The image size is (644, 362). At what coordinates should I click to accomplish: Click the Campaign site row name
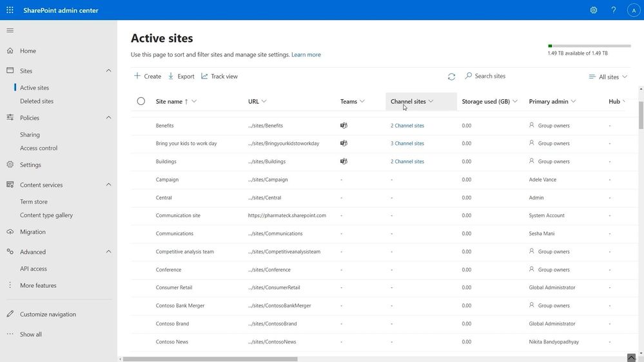click(x=167, y=179)
